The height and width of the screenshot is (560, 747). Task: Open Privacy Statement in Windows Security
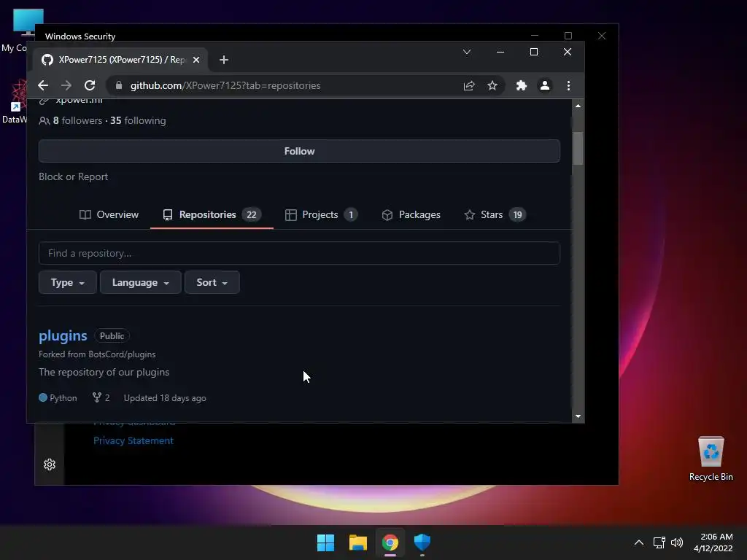pyautogui.click(x=133, y=440)
